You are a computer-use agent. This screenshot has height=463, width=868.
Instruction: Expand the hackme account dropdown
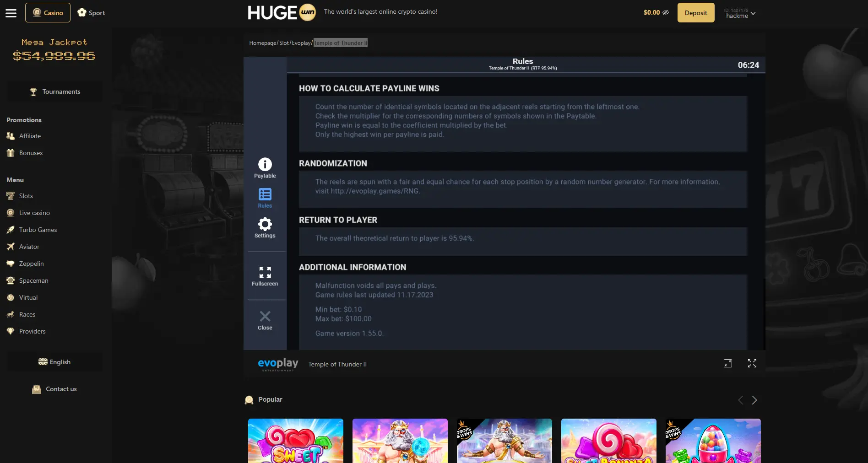click(x=740, y=13)
